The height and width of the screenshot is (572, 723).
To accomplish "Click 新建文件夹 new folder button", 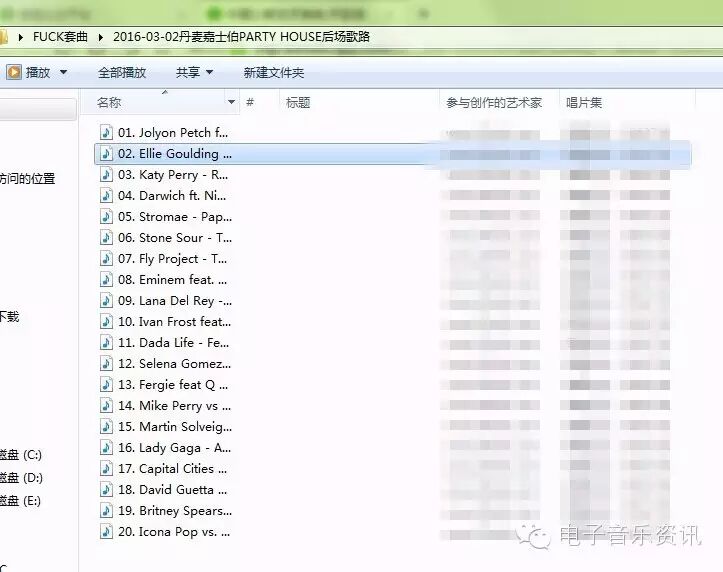I will [274, 72].
